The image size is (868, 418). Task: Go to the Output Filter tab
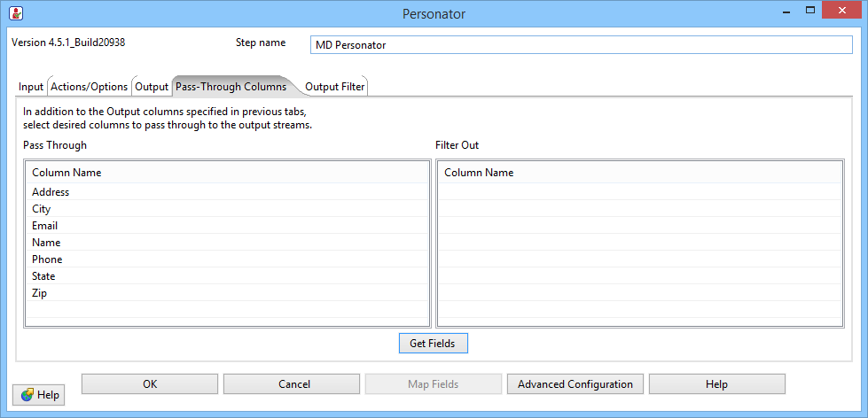click(334, 87)
